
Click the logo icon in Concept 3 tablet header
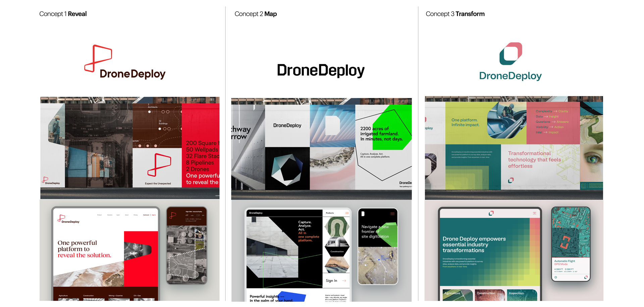coord(491,213)
